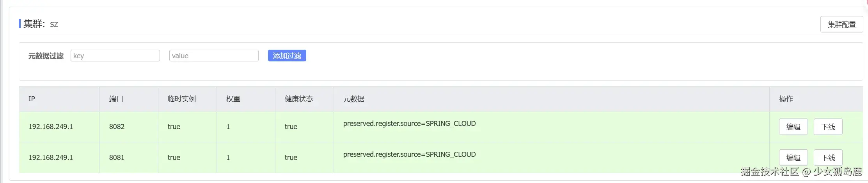Image resolution: width=868 pixels, height=183 pixels.
Task: Click the 元数据 column header
Action: point(354,99)
